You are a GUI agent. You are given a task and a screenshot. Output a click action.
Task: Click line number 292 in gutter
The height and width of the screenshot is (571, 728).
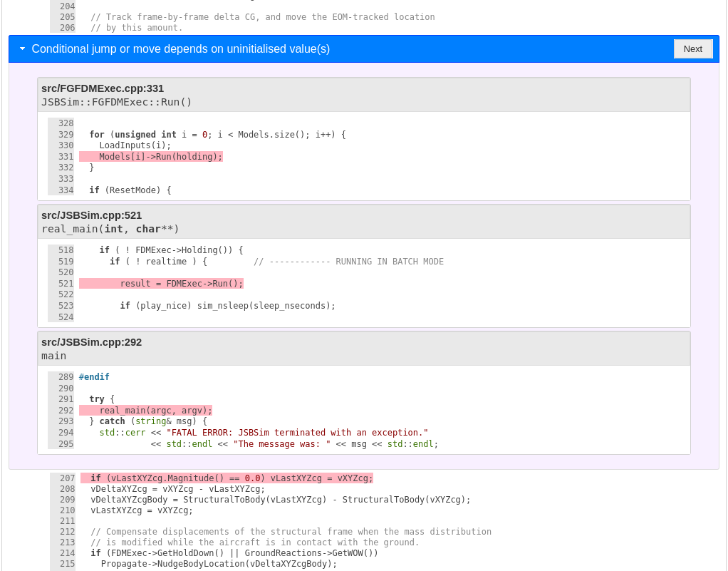tap(66, 410)
